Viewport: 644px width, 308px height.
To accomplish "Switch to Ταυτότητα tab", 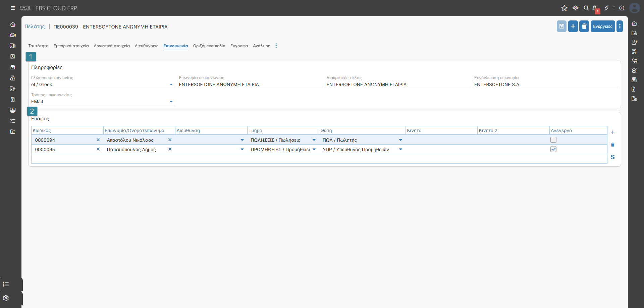I will 39,46.
